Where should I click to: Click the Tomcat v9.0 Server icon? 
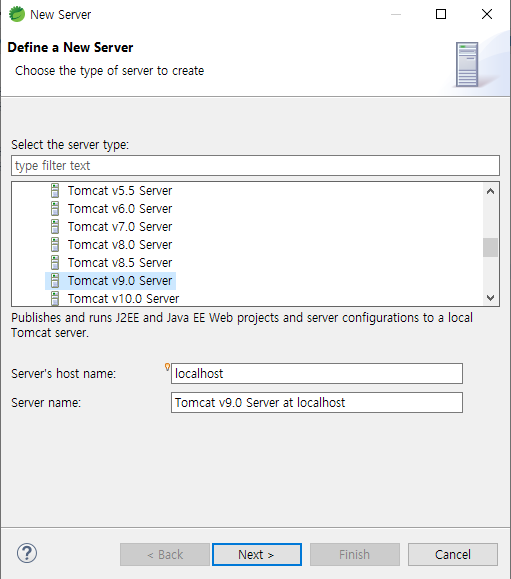click(x=55, y=281)
